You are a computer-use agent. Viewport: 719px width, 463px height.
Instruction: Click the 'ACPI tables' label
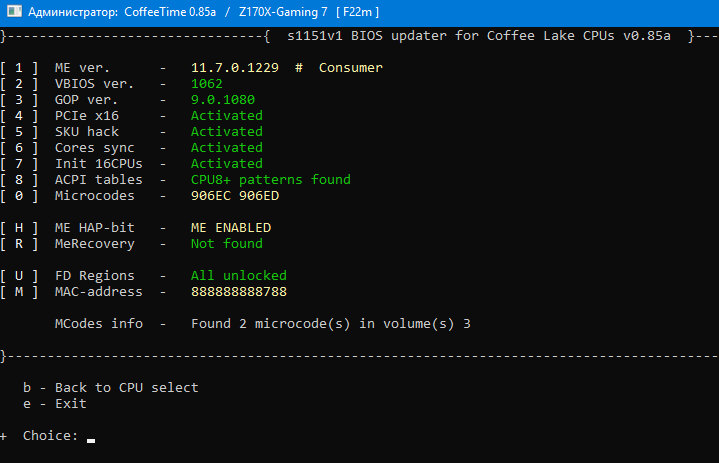[99, 180]
